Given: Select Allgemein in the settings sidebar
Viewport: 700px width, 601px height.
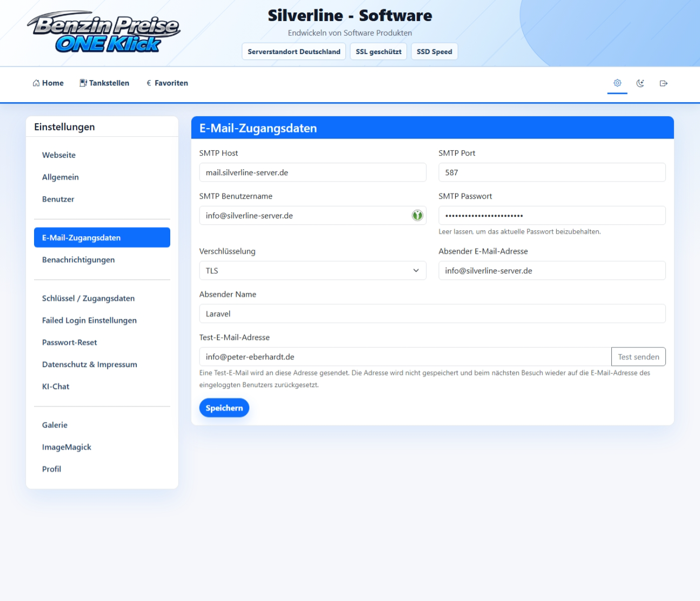Looking at the screenshot, I should 102,177.
